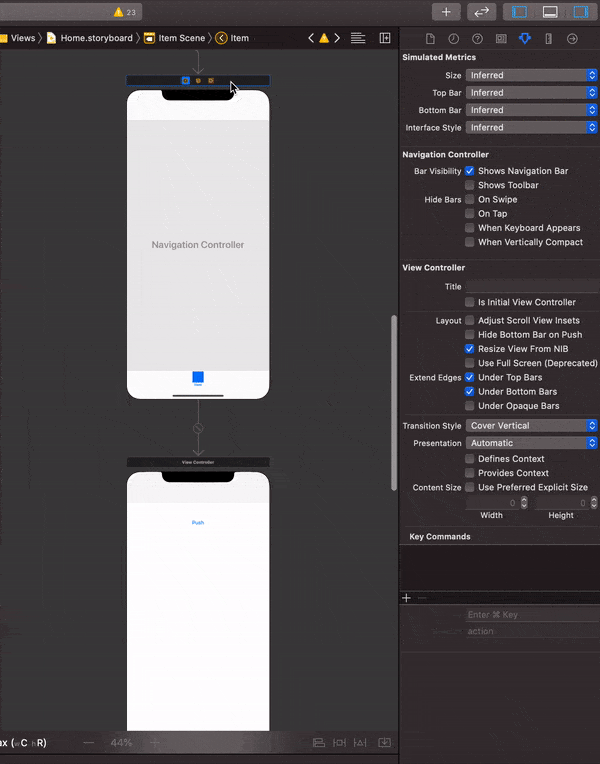The width and height of the screenshot is (600, 764).
Task: Uncheck Shows Navigation Bar
Action: 469,171
